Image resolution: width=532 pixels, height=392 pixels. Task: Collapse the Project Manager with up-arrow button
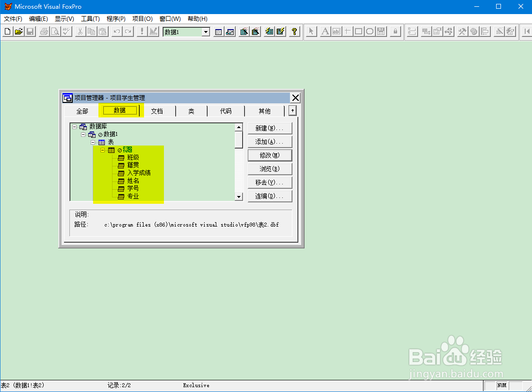point(292,111)
